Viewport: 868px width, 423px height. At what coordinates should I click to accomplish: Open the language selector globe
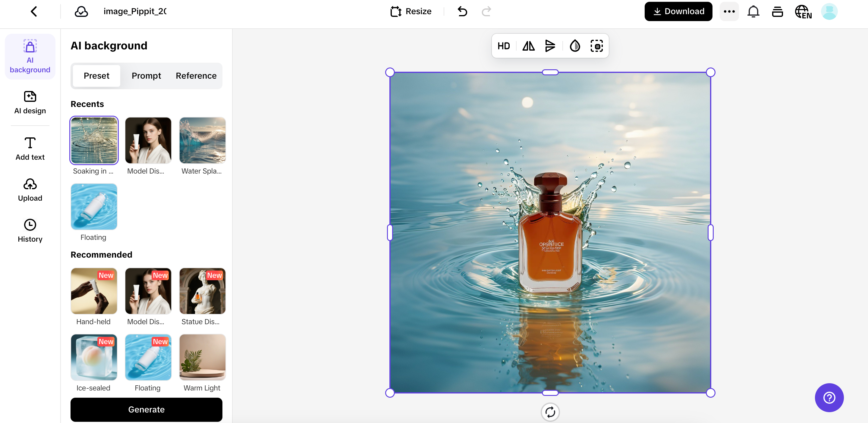point(803,11)
